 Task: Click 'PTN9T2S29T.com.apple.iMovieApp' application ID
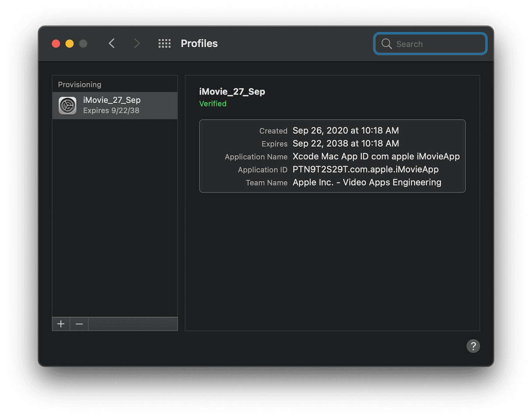point(366,169)
